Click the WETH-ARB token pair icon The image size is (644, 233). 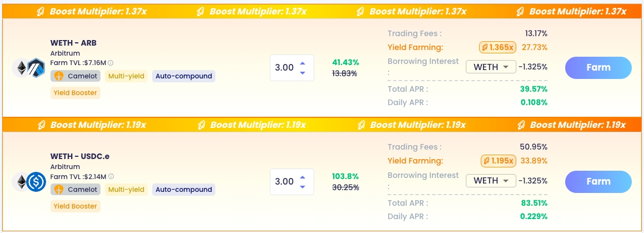pyautogui.click(x=28, y=68)
